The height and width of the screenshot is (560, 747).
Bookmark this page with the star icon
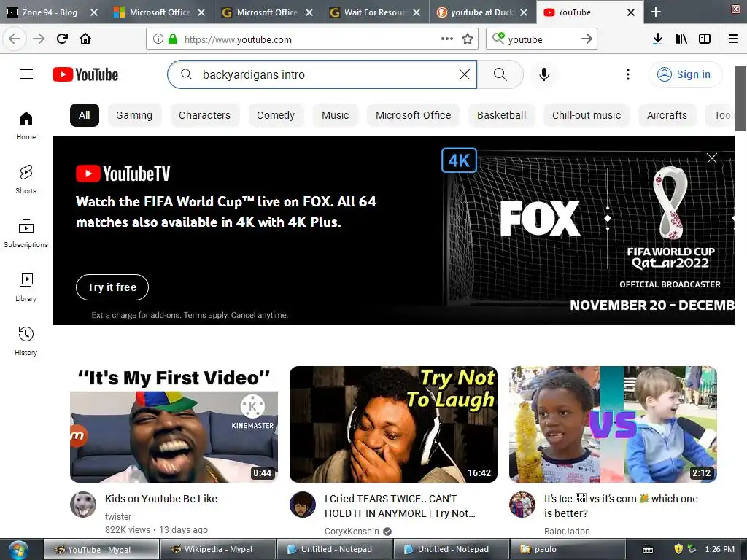click(468, 39)
